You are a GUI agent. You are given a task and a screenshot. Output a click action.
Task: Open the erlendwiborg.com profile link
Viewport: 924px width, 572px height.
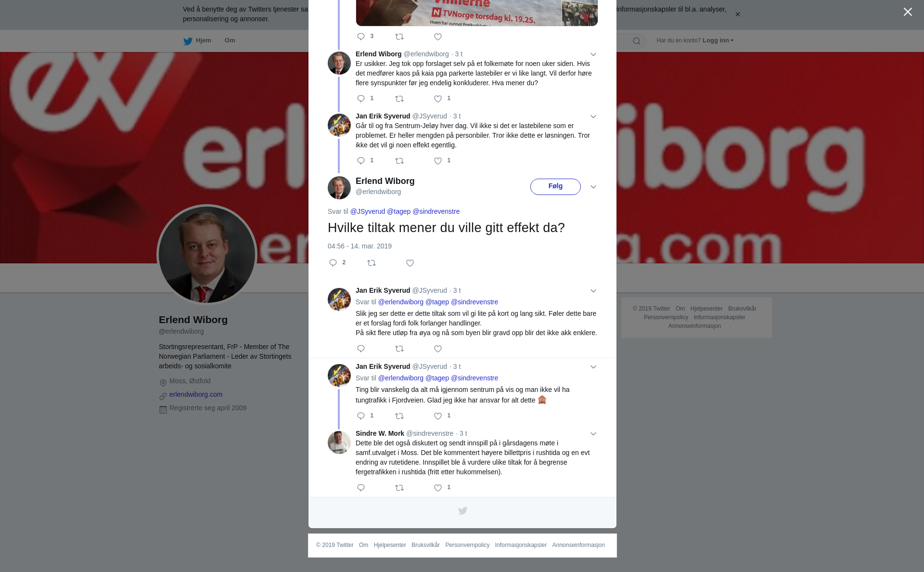196,394
